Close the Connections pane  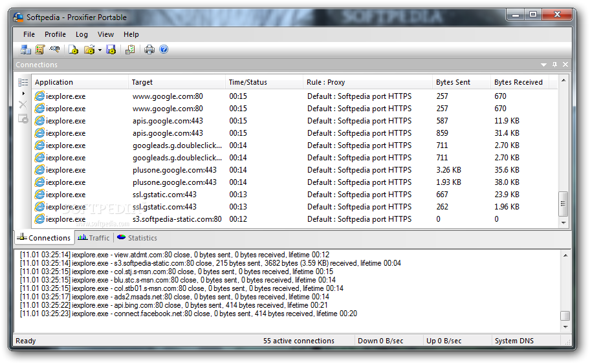(565, 65)
